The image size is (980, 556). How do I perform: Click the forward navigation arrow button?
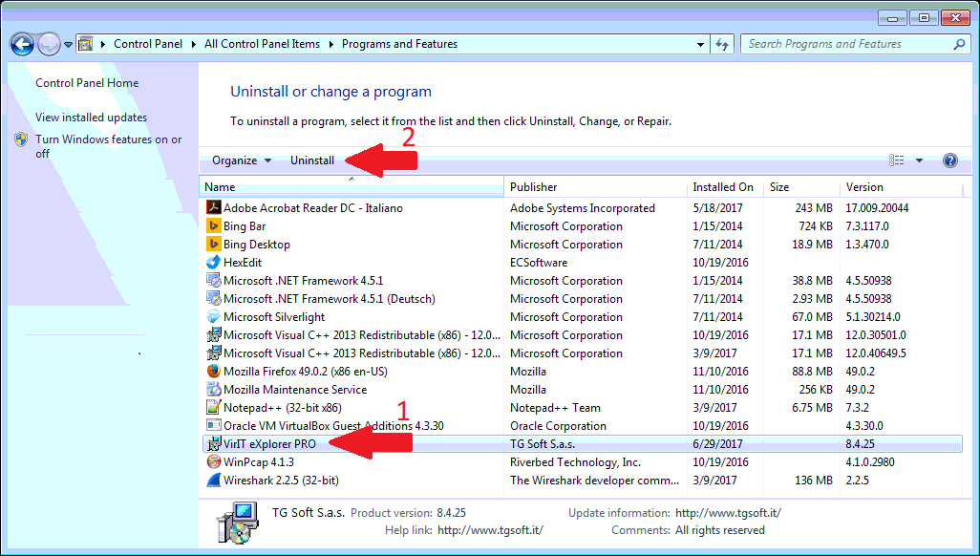coord(49,44)
